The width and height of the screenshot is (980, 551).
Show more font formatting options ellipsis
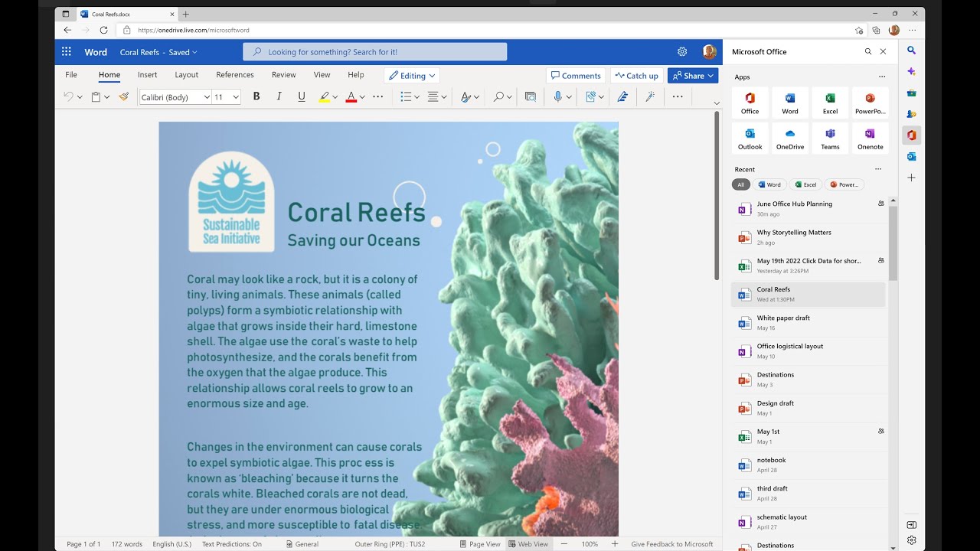[x=377, y=96]
